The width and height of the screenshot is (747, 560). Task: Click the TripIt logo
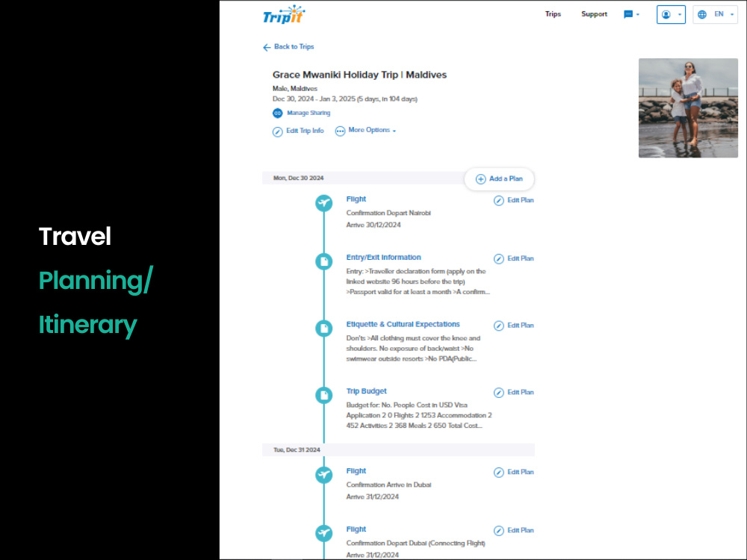click(x=284, y=15)
